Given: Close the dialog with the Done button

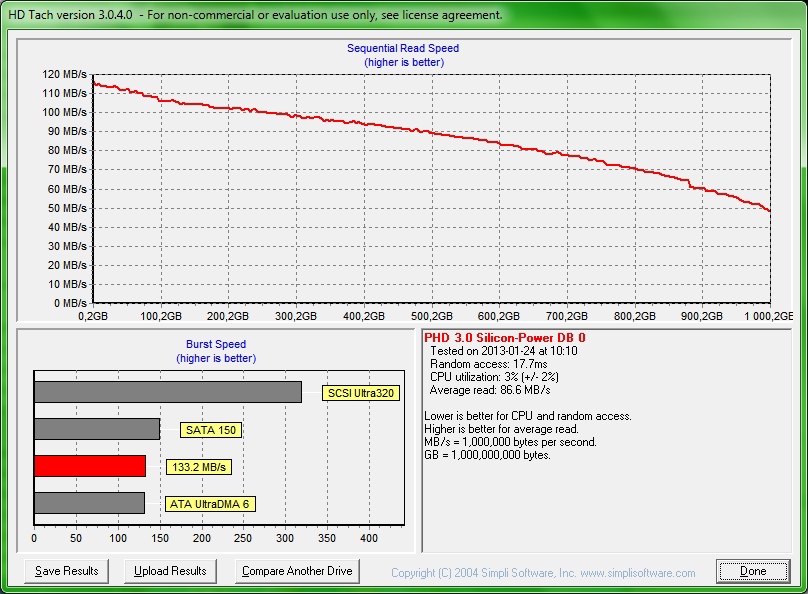Looking at the screenshot, I should [x=753, y=571].
